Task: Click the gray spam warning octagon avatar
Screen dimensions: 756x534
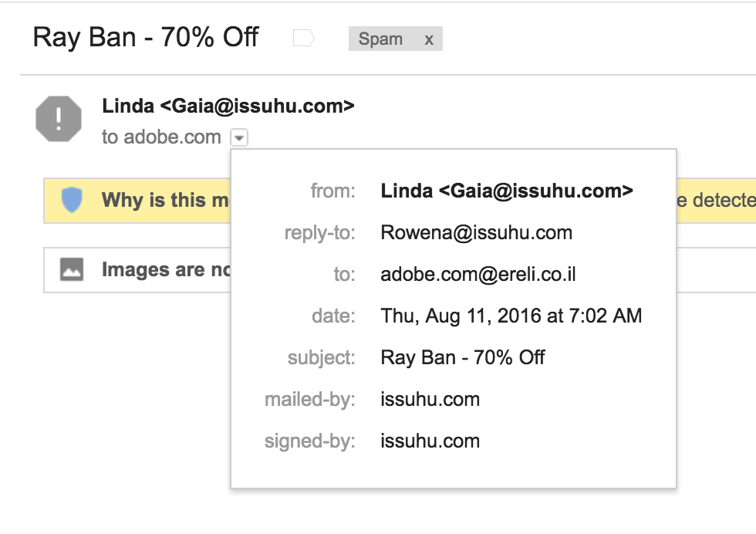Action: pyautogui.click(x=59, y=120)
